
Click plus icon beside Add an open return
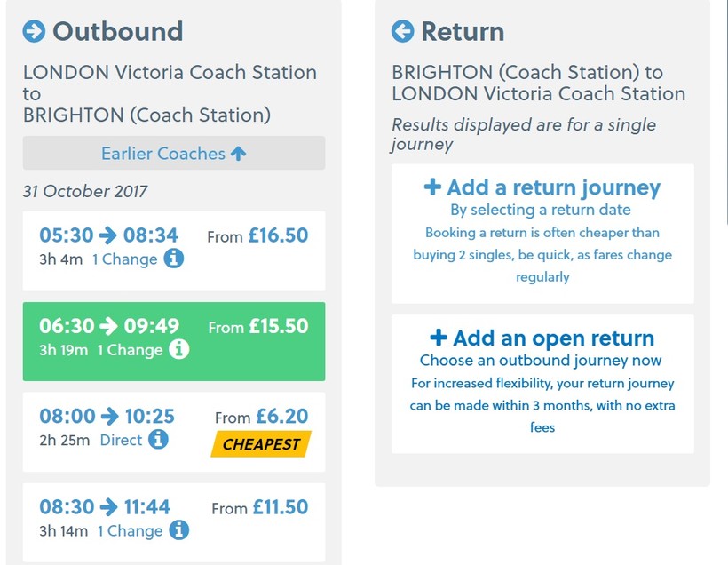438,338
